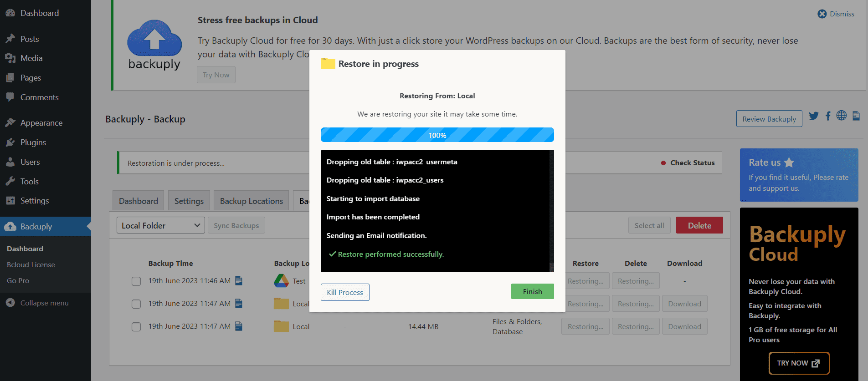This screenshot has height=381, width=868.
Task: Click 'Sending an Email notification.' log line
Action: (x=376, y=235)
